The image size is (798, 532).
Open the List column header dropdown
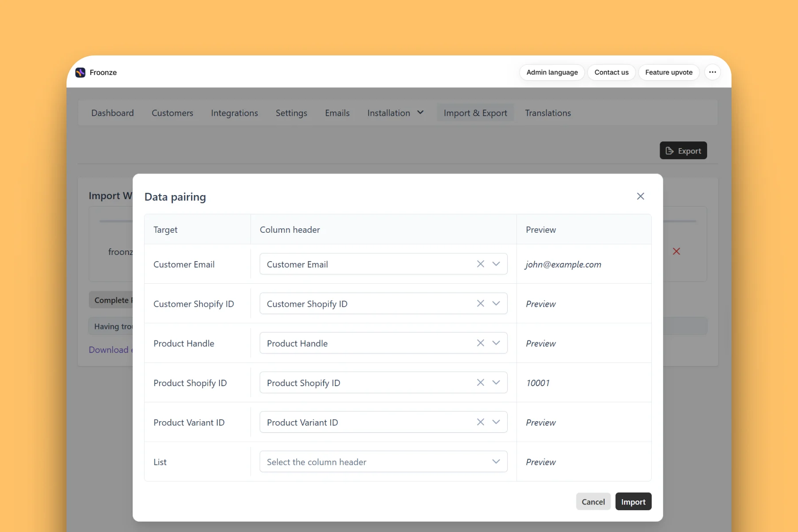click(383, 462)
